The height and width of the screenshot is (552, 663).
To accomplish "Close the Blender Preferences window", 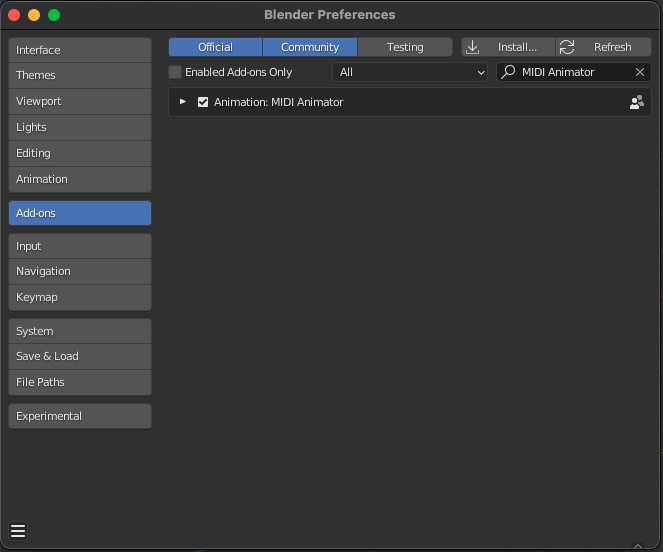I will point(14,15).
